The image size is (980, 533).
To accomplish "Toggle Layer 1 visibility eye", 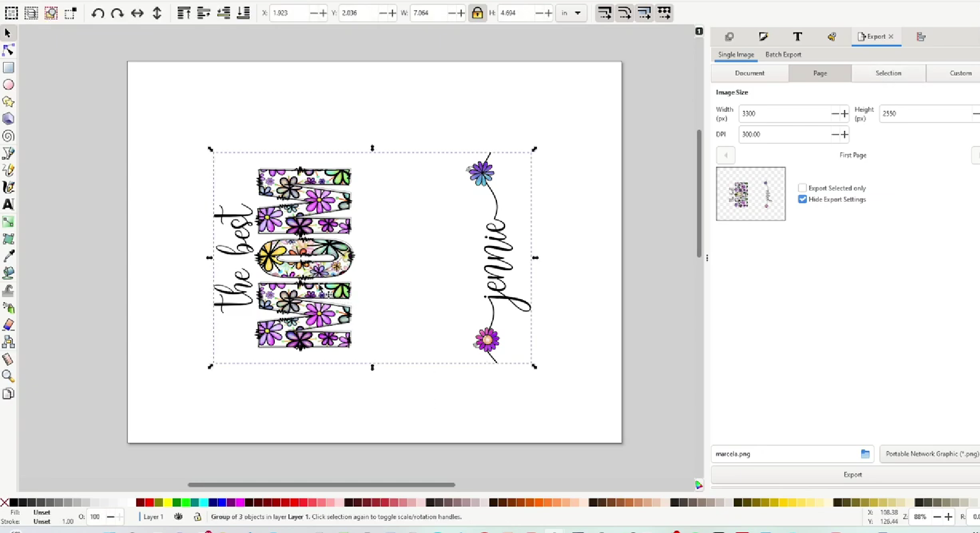I will [x=178, y=516].
